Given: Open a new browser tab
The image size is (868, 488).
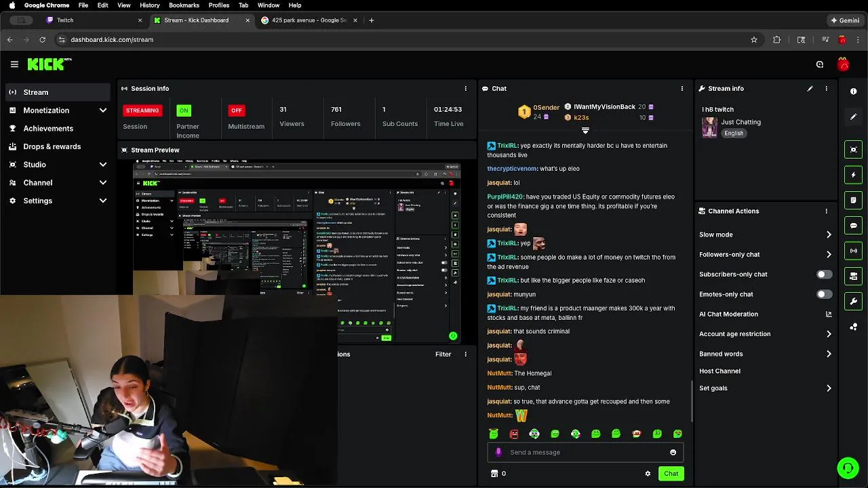Looking at the screenshot, I should [371, 20].
